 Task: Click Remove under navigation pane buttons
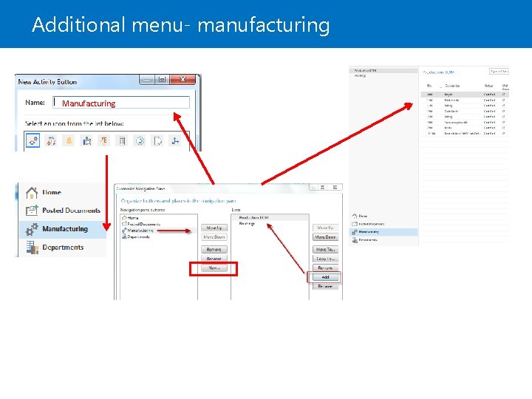[x=214, y=250]
